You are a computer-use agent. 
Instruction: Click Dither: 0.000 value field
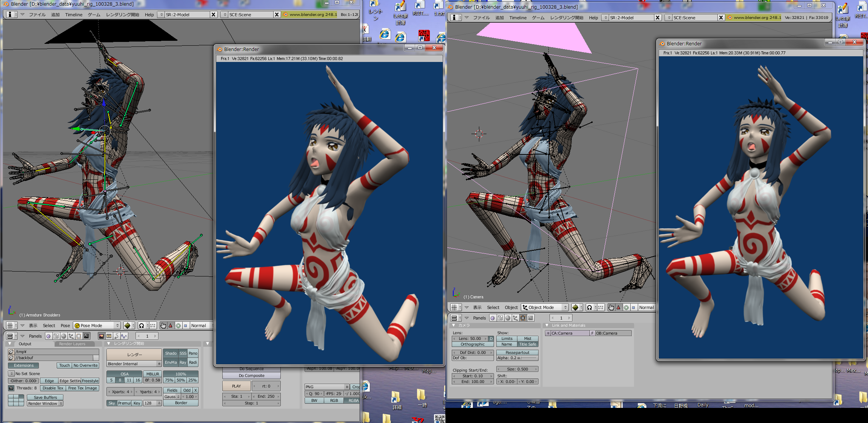23,381
